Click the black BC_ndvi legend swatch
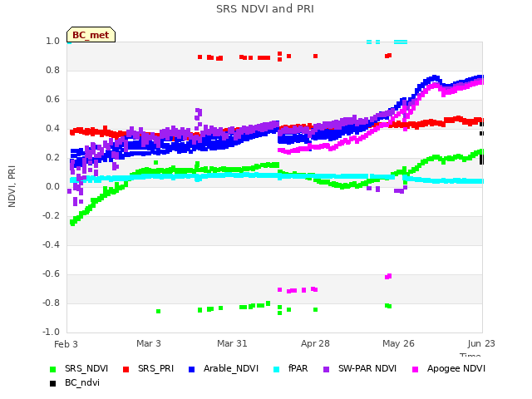 pyautogui.click(x=52, y=384)
